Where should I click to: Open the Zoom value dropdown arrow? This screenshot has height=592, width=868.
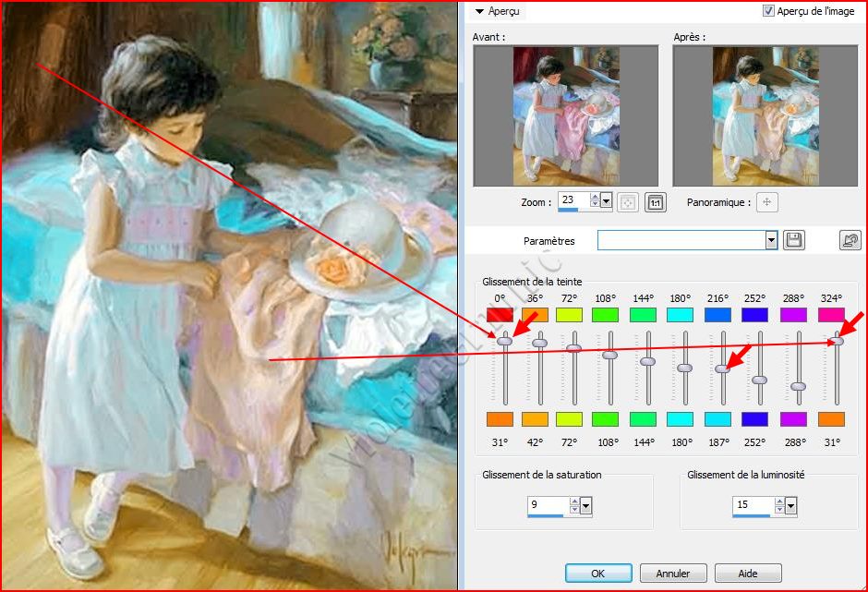point(607,201)
